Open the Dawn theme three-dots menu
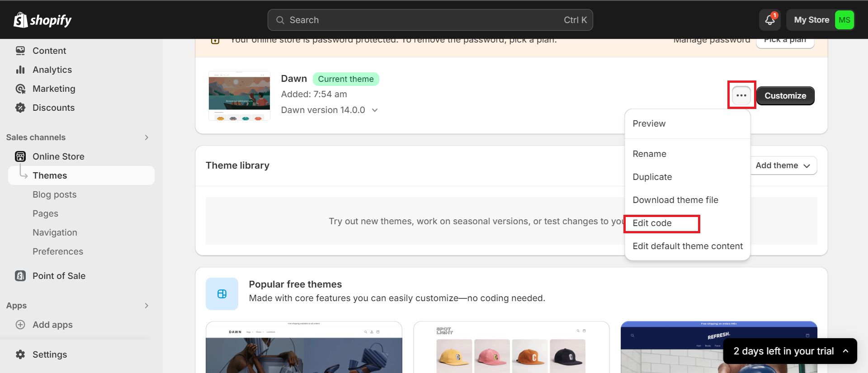Screen dimensions: 868x373 click(x=741, y=95)
